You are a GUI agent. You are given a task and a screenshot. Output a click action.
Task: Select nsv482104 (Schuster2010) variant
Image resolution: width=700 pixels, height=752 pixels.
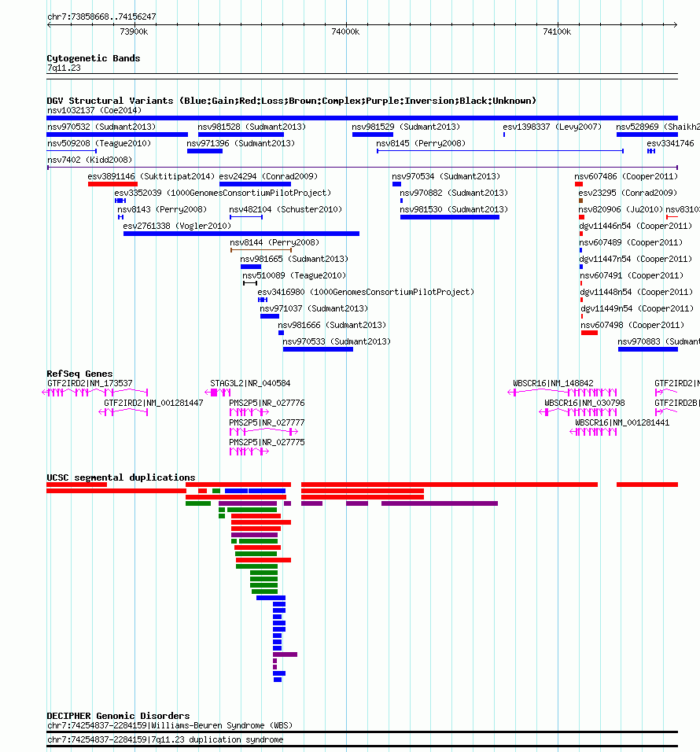pos(246,217)
